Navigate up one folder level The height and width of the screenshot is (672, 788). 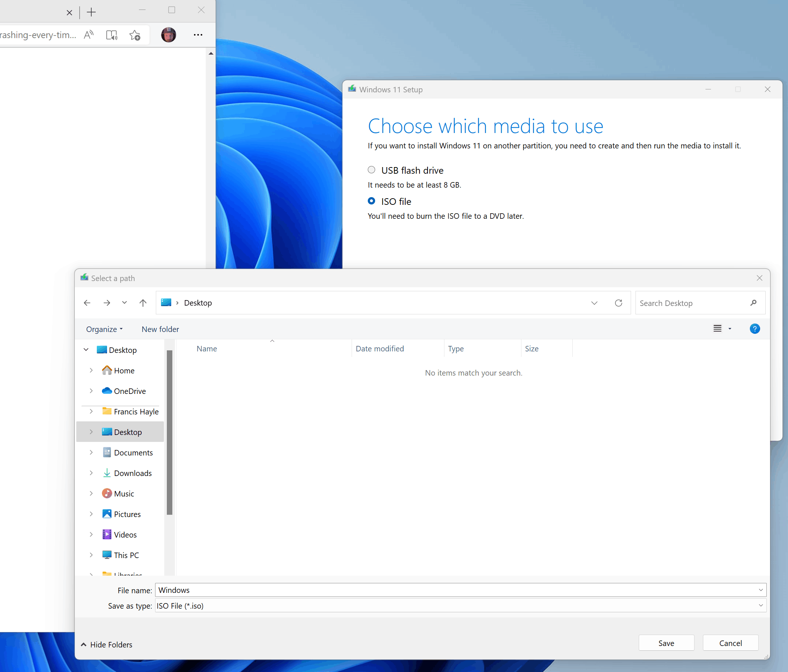143,303
